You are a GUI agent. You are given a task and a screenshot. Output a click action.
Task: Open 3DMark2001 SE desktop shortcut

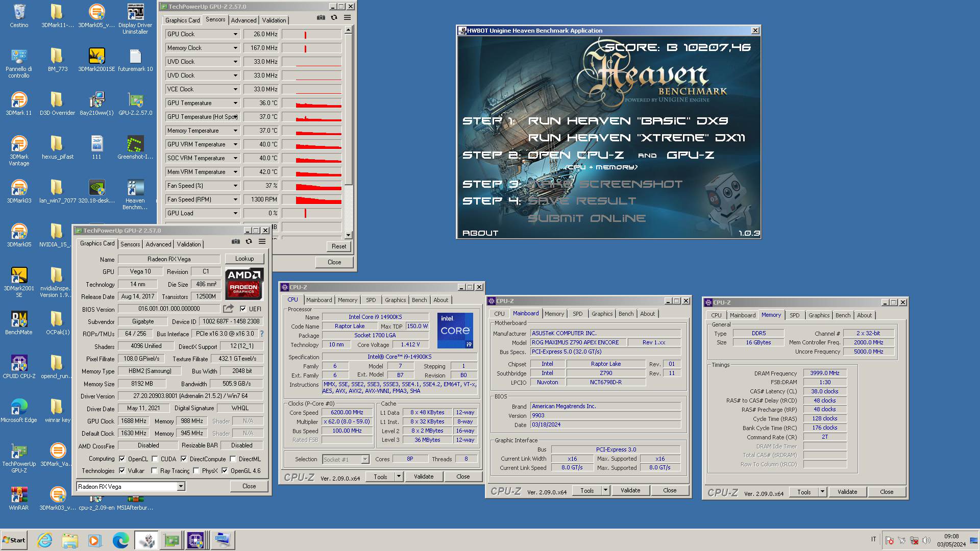pos(19,283)
